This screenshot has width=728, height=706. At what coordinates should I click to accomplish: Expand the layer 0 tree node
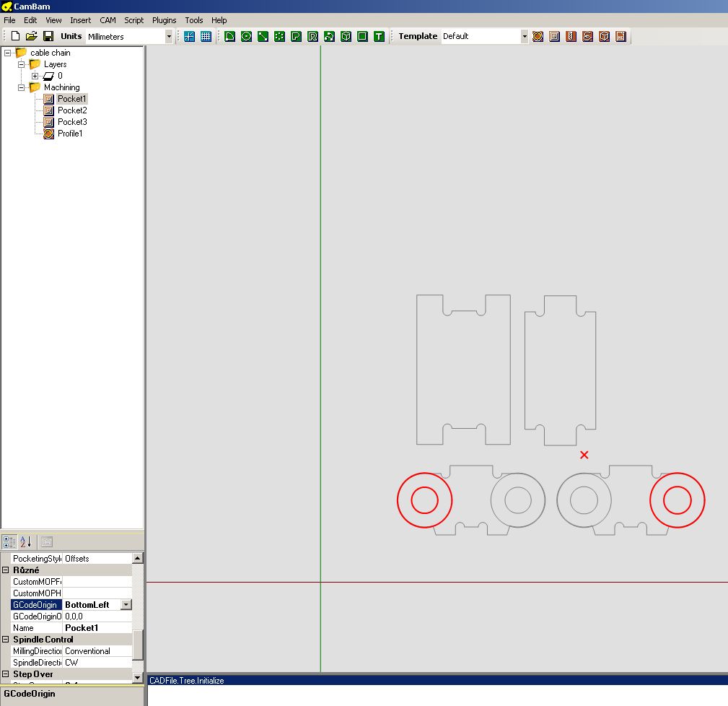35,76
